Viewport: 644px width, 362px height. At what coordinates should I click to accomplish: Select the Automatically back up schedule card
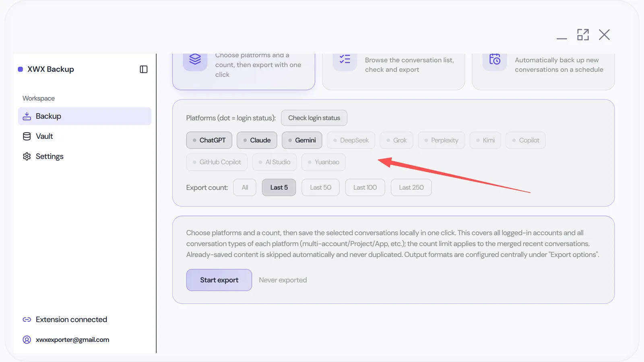(543, 72)
